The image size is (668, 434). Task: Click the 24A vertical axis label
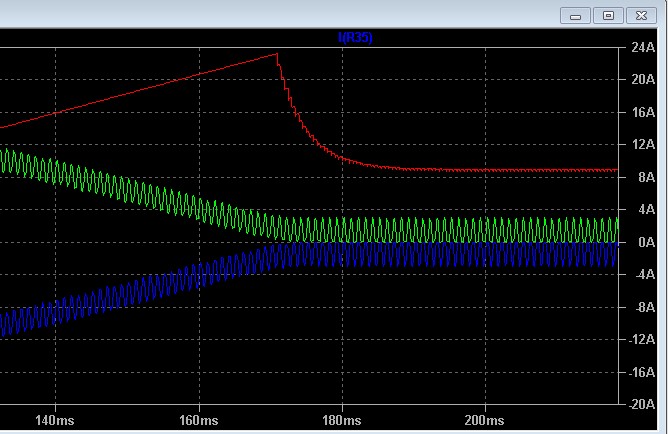[643, 47]
